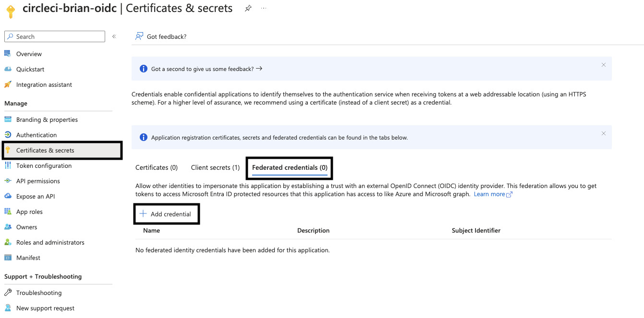This screenshot has width=644, height=318.
Task: Open Integration assistant rocket icon
Action: 8,84
